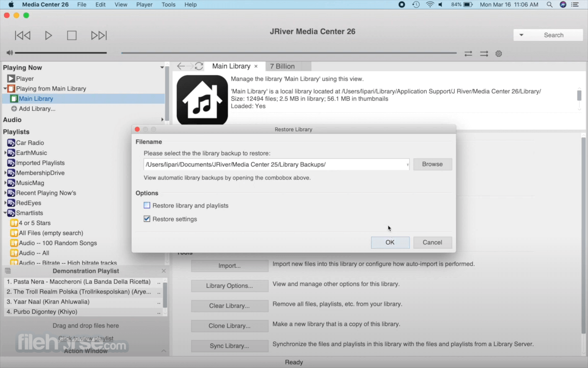
Task: Open the 4 or 5 Stars smartlist
Action: (x=35, y=223)
